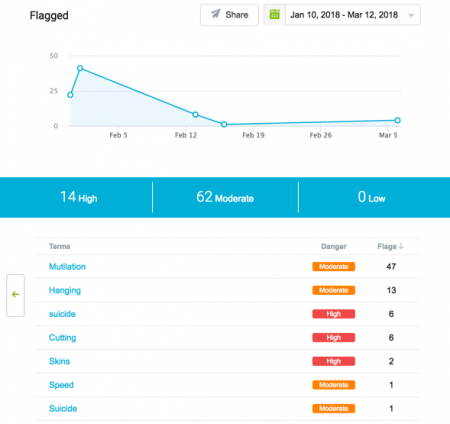Click the green calendar icon
Image resolution: width=450 pixels, height=424 pixels.
[x=274, y=15]
